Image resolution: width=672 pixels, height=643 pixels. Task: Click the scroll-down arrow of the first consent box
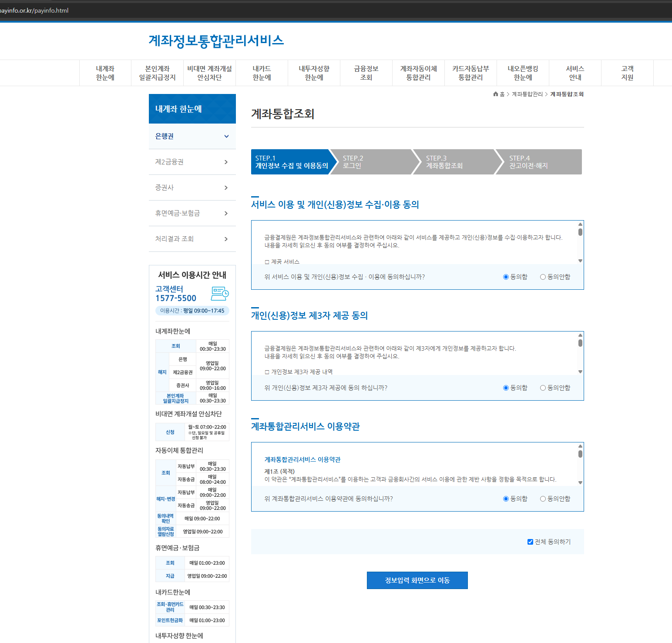pos(579,261)
